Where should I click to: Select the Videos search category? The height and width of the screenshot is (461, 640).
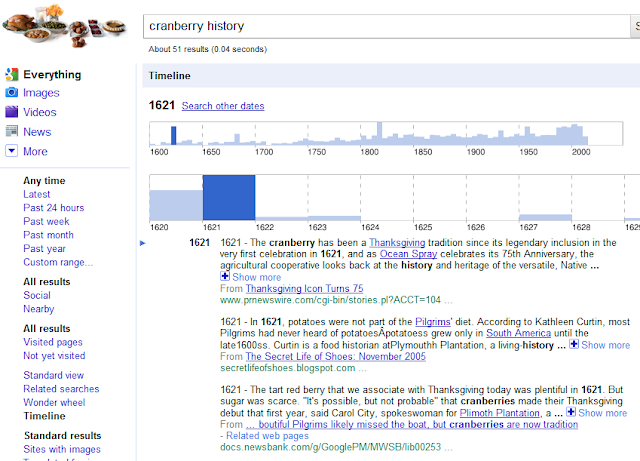[40, 112]
